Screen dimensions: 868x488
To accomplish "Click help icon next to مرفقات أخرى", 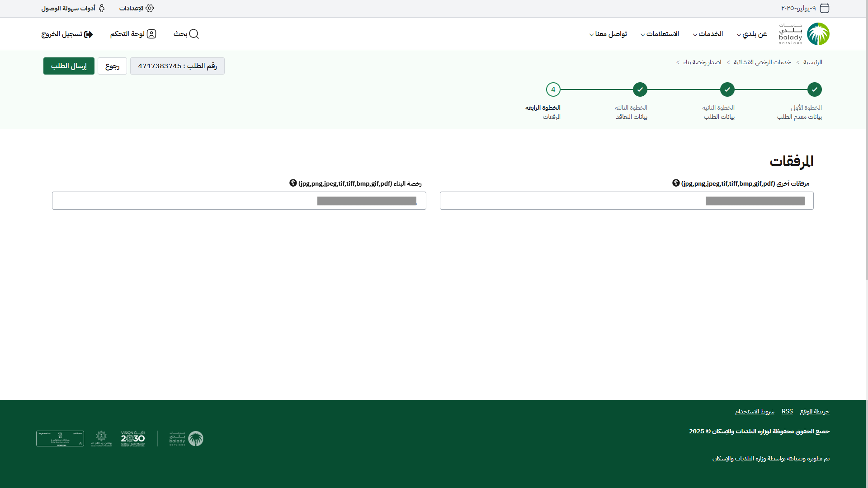I will pos(676,183).
